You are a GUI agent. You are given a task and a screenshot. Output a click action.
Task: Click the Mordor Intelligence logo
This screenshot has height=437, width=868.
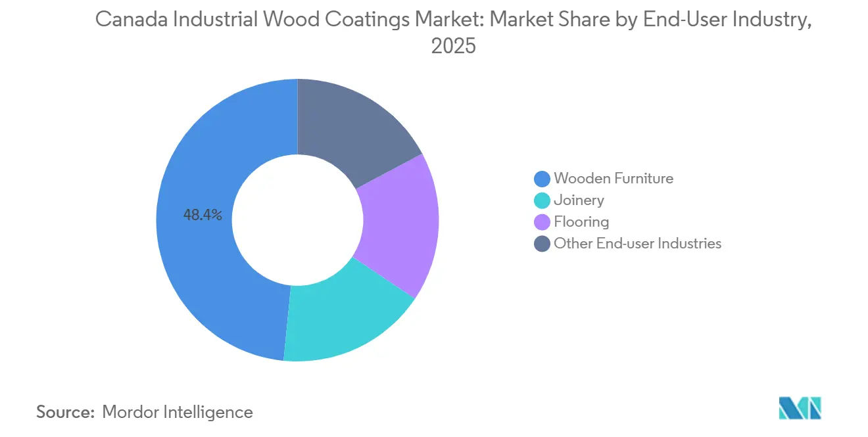click(800, 407)
